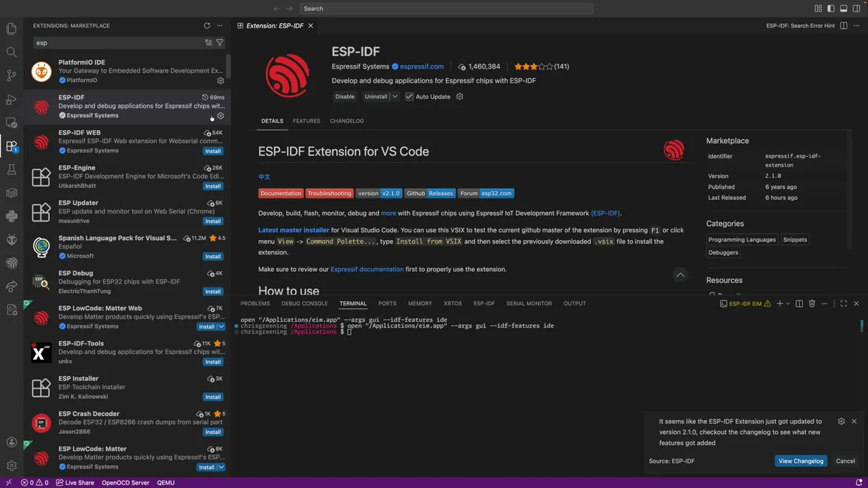Open the Python icon in activity bar
Viewport: 868px width, 488px height.
(12, 216)
